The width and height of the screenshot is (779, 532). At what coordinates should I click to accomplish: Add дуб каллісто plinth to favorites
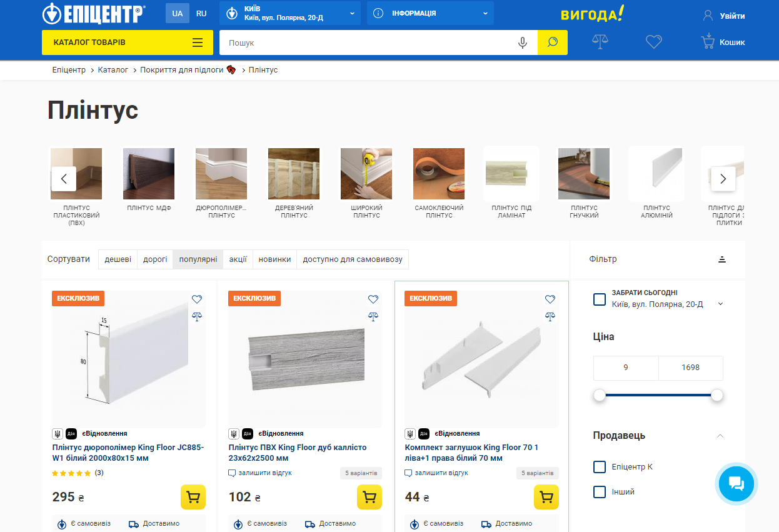(x=373, y=299)
